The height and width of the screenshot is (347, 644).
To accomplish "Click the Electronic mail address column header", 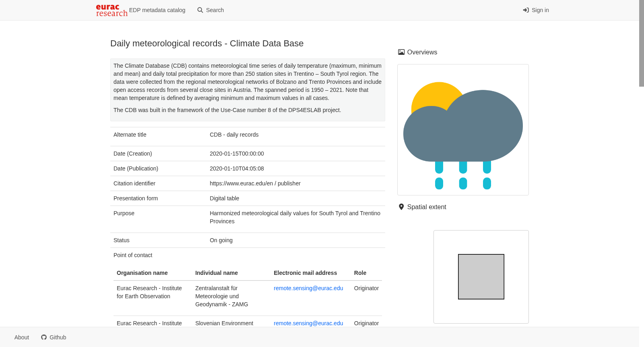I will point(305,273).
